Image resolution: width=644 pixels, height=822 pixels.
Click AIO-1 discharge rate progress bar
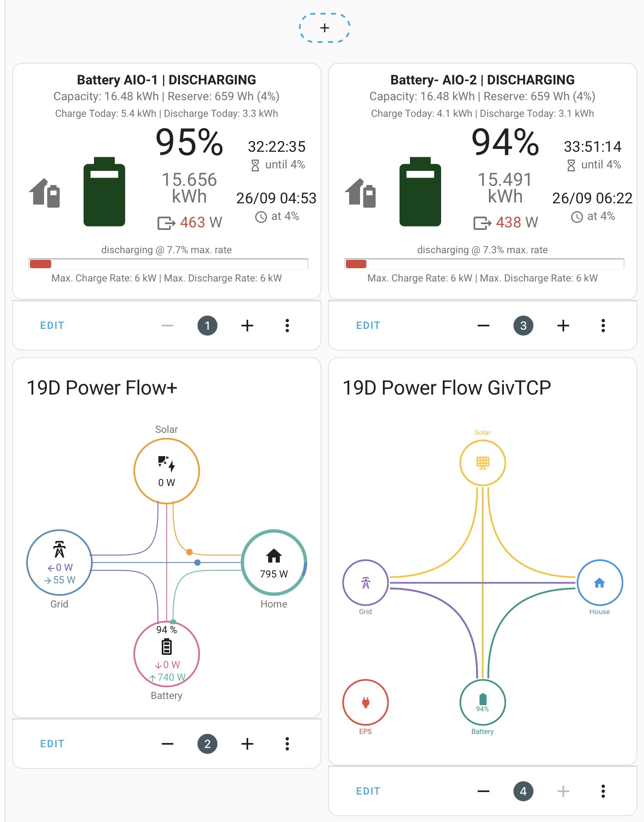point(168,264)
